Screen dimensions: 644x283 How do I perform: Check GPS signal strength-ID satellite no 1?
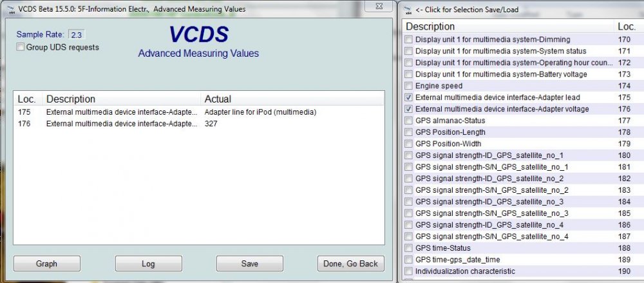(409, 155)
